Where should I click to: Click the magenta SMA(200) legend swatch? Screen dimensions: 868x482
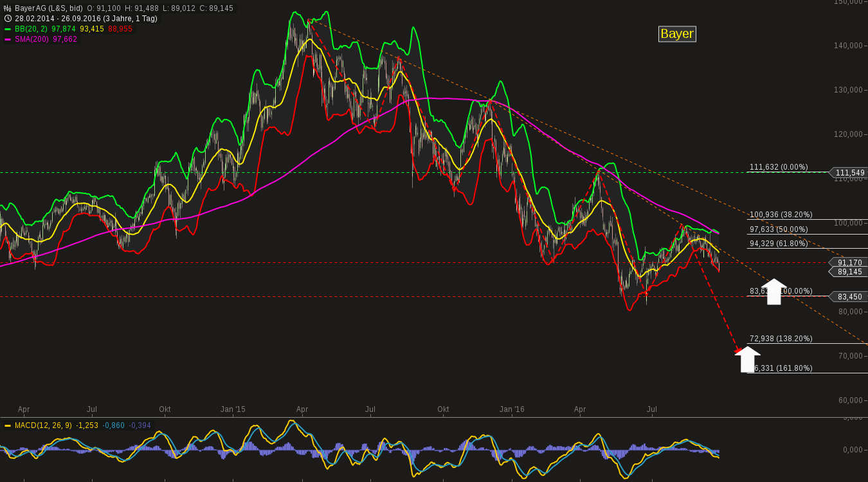[x=8, y=39]
